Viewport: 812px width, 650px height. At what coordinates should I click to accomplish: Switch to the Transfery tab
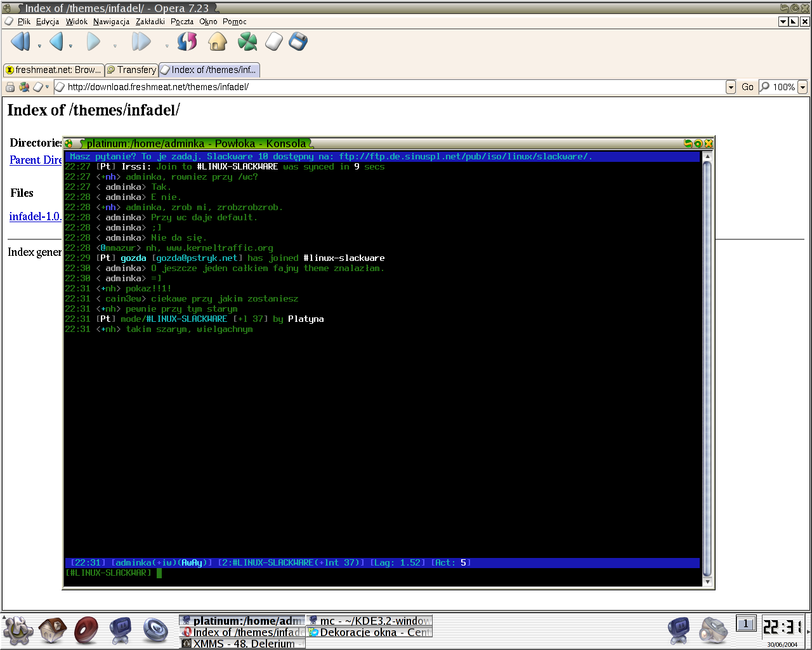(131, 70)
